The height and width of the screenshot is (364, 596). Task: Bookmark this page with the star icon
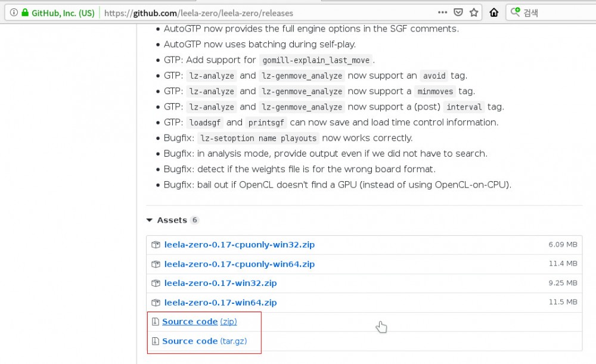pyautogui.click(x=474, y=13)
